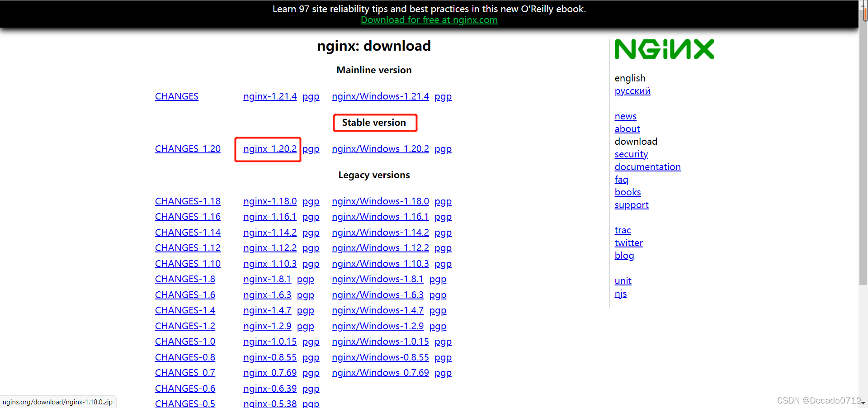Download nginx-1.8.1 source
This screenshot has width=868, height=408.
267,279
